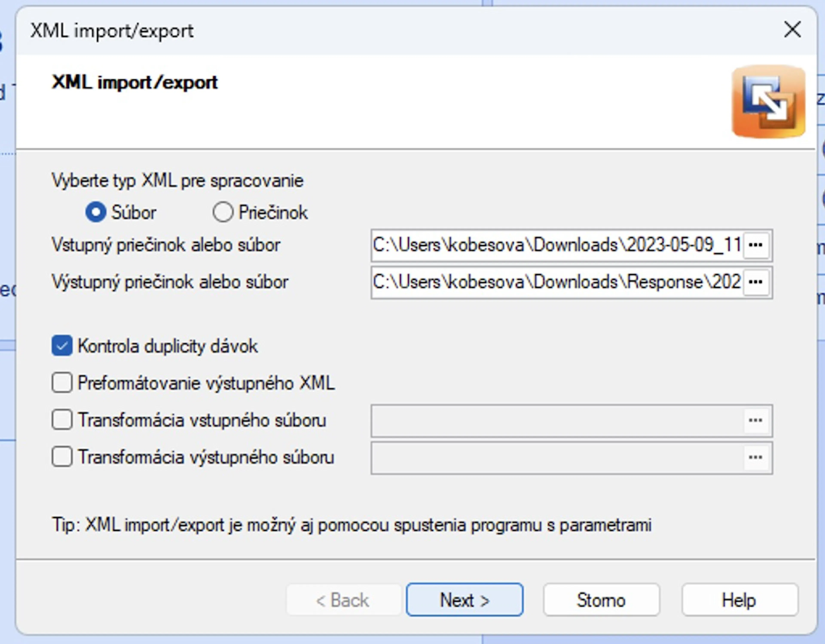Click the input transformation path field
This screenshot has width=825, height=644.
[557, 421]
